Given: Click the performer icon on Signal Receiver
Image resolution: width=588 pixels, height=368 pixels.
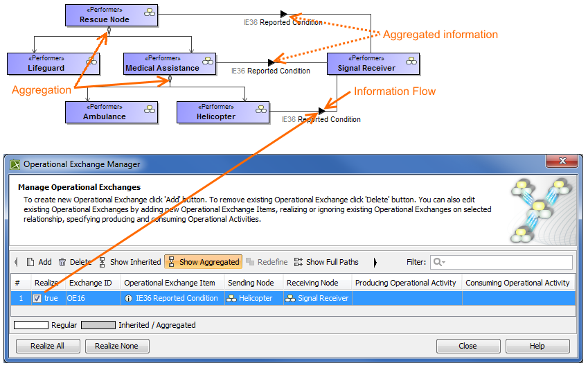Looking at the screenshot, I should click(411, 61).
